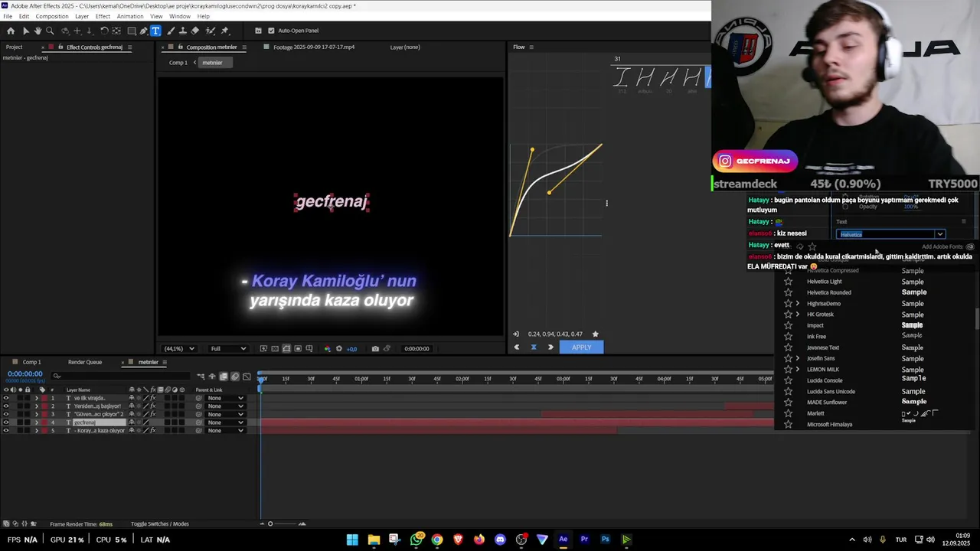This screenshot has width=980, height=551.
Task: Go to next Flow preset arrow
Action: tap(550, 347)
